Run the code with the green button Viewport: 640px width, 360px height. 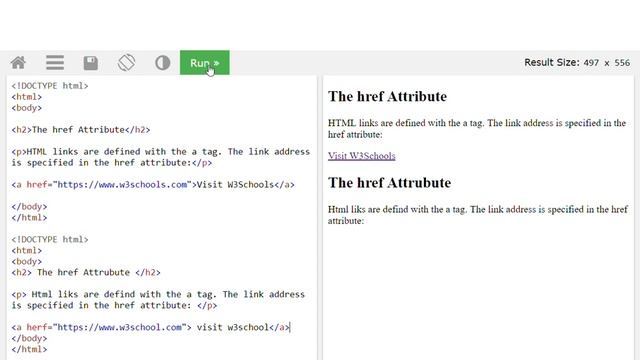click(204, 63)
